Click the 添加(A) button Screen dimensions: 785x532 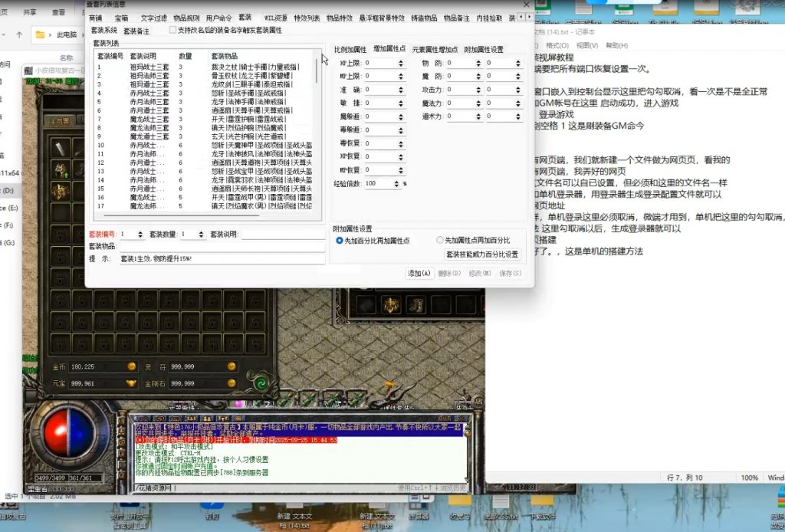419,273
